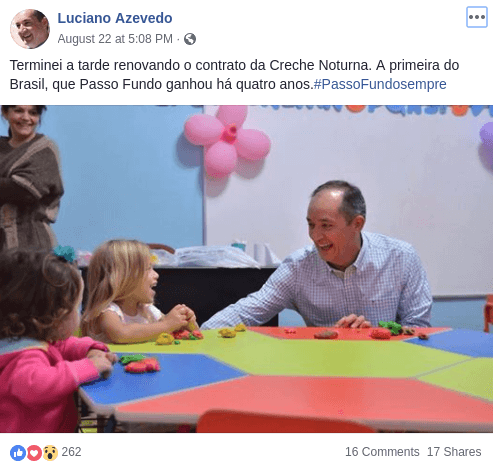Open the 17 Shares link
This screenshot has width=493, height=471.
454,452
